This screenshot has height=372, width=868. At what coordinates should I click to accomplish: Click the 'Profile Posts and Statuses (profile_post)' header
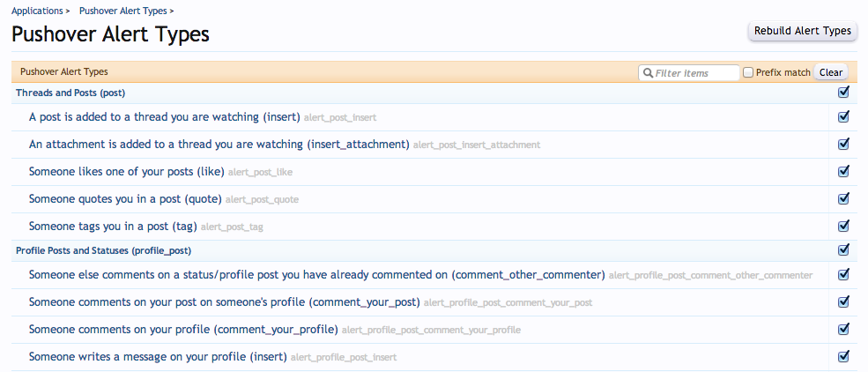pos(103,250)
